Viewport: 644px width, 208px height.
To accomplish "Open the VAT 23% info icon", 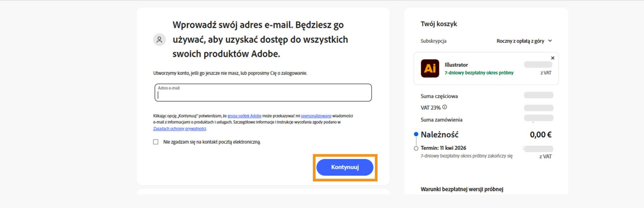I will tap(445, 107).
